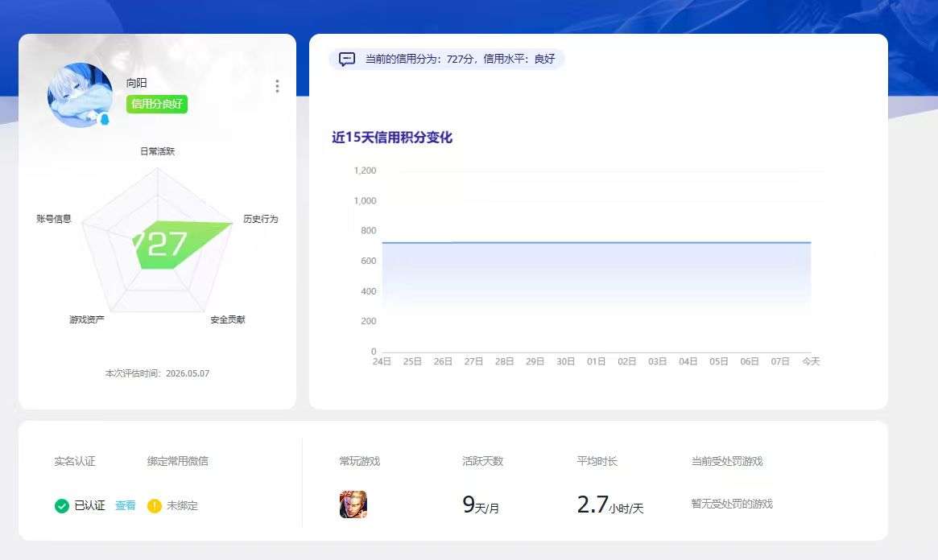The image size is (938, 560).
Task: Click the small blue badge on avatar
Action: click(x=104, y=119)
